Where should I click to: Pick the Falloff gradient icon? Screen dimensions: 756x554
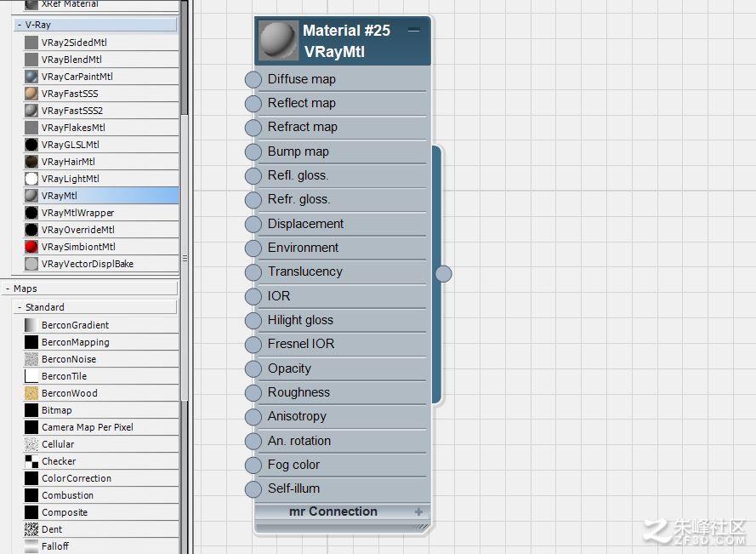pyautogui.click(x=31, y=545)
